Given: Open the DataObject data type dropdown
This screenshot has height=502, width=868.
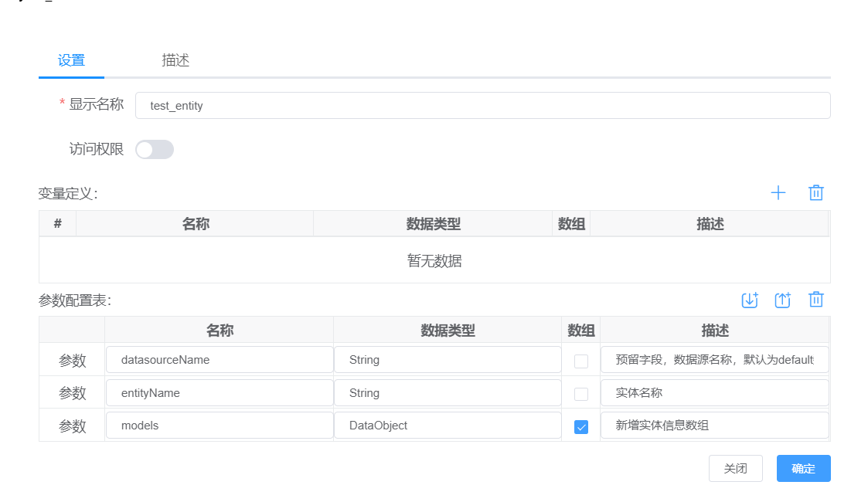Looking at the screenshot, I should [448, 426].
